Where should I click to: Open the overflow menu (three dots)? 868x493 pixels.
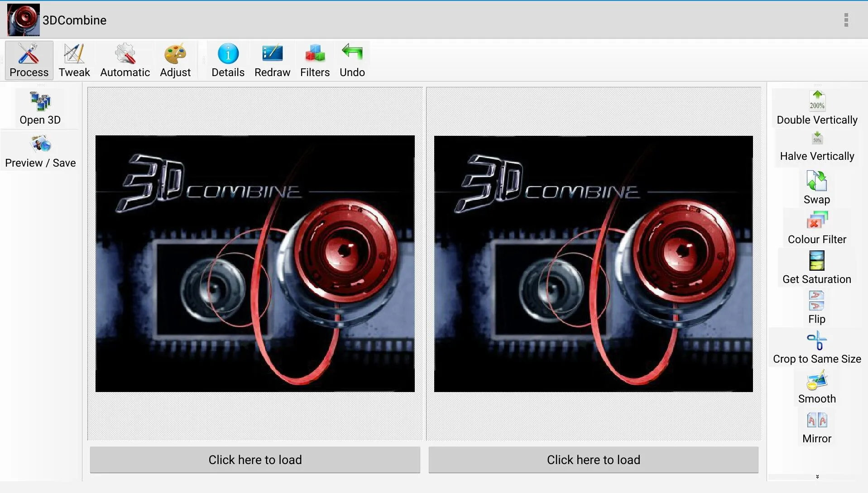click(846, 20)
